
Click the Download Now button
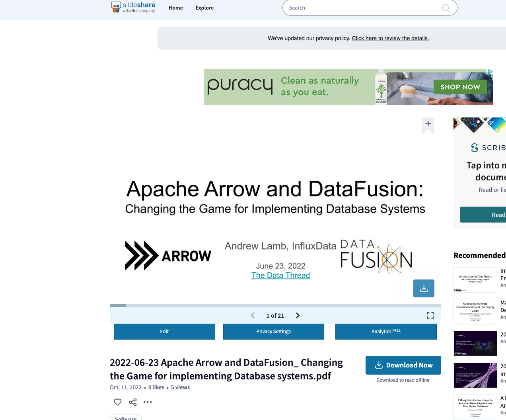[403, 365]
